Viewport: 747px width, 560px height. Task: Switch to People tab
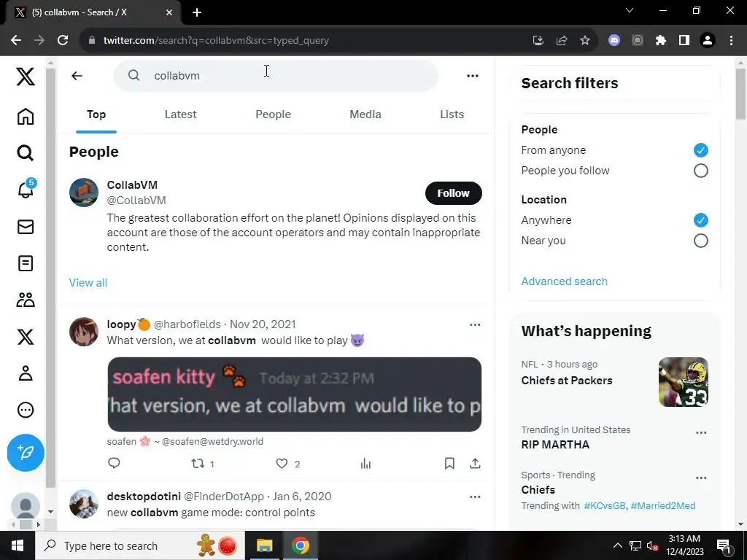[273, 114]
